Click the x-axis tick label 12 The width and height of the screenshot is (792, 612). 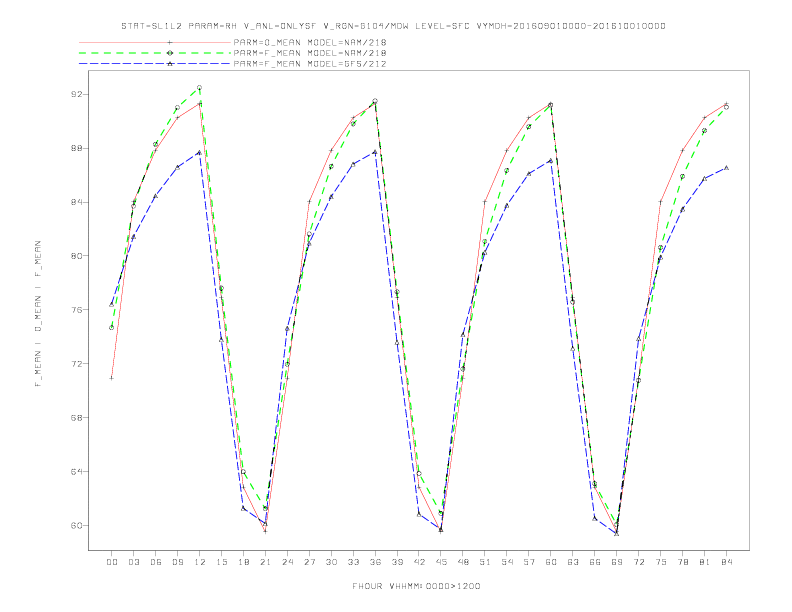click(200, 562)
